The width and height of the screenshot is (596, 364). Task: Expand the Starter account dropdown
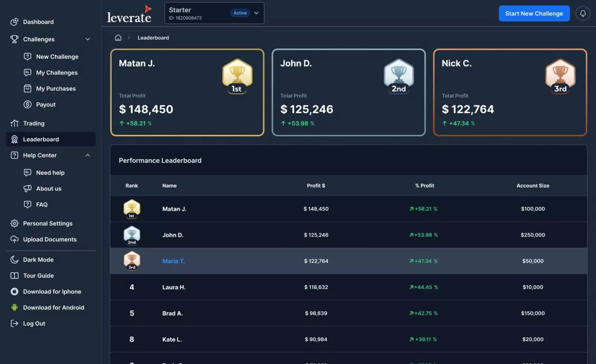click(x=256, y=13)
